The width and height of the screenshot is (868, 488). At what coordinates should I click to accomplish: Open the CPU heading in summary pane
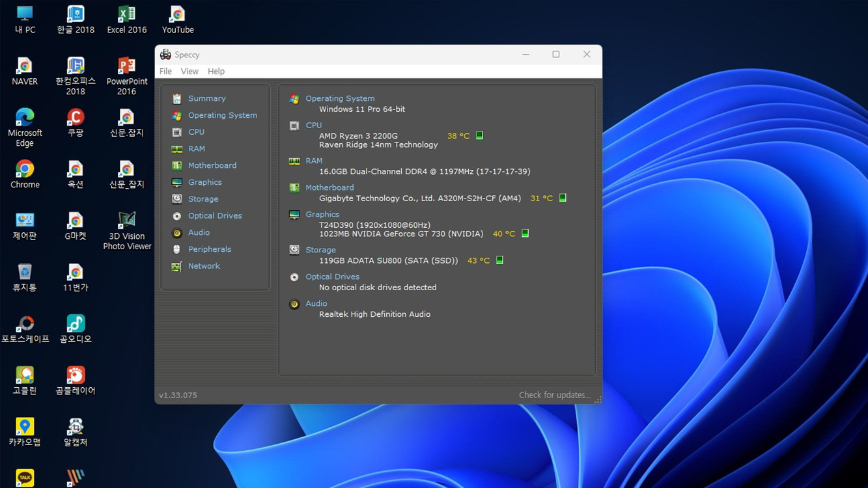tap(313, 126)
